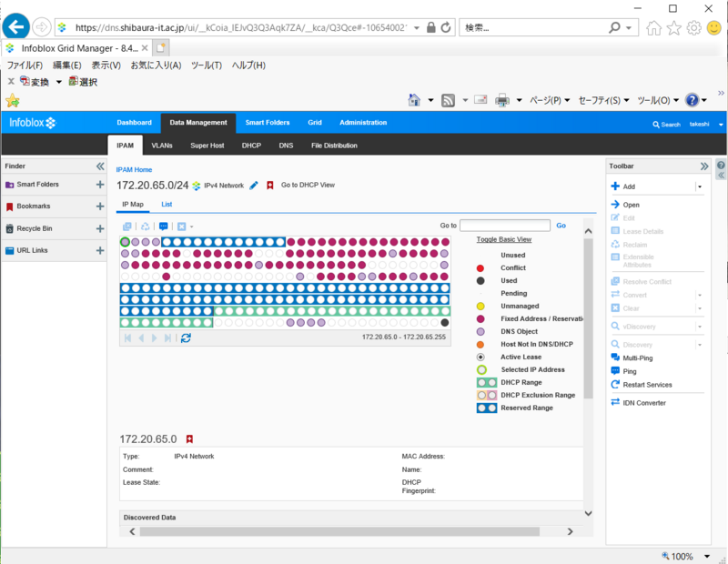728x564 pixels.
Task: Click the blue help question mark icon
Action: [x=692, y=100]
